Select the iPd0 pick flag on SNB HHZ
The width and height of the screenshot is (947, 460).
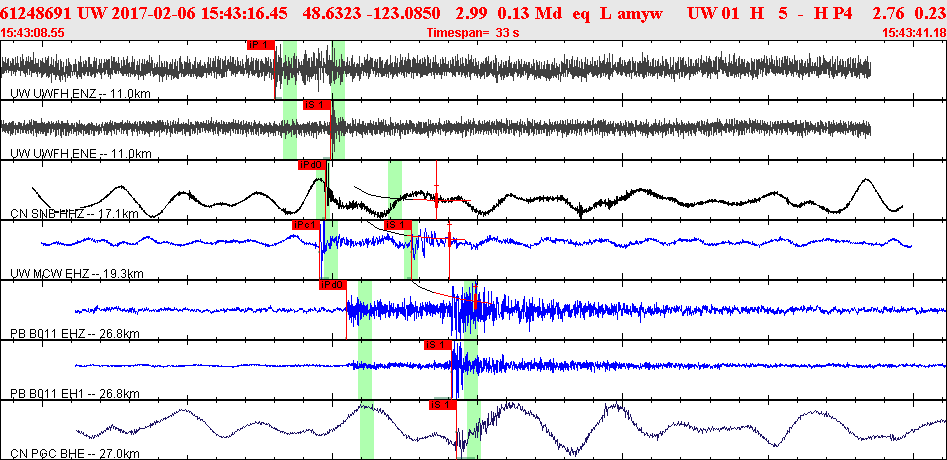(x=312, y=165)
